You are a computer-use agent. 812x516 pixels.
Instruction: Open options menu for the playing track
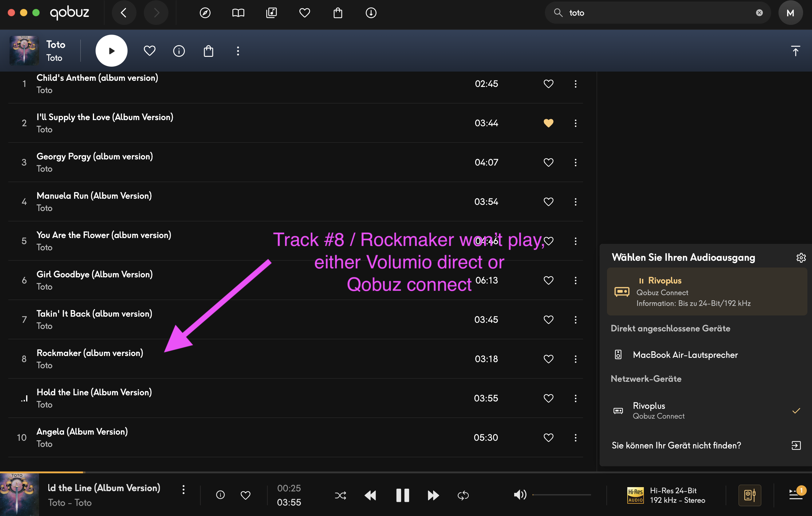(x=183, y=489)
